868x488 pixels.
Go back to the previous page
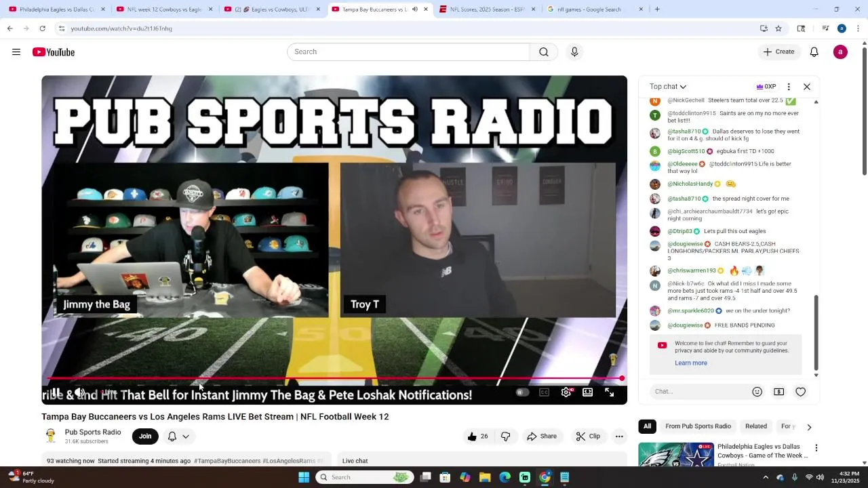click(x=10, y=28)
